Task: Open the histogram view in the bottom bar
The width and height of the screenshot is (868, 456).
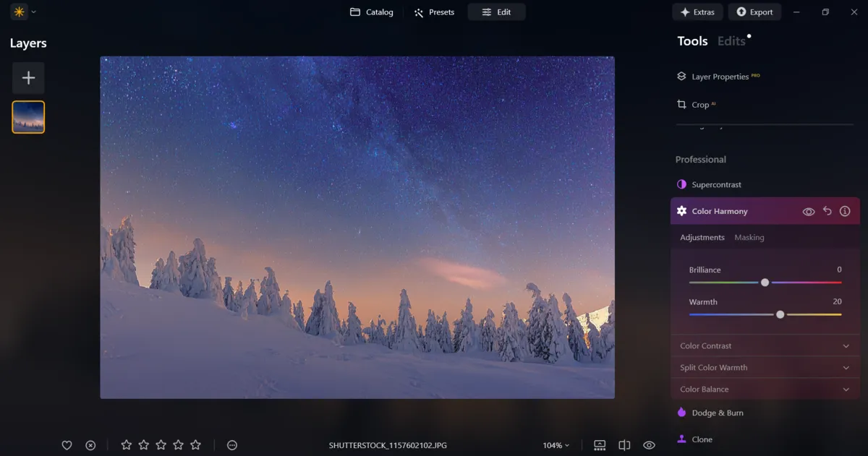Action: [599, 444]
